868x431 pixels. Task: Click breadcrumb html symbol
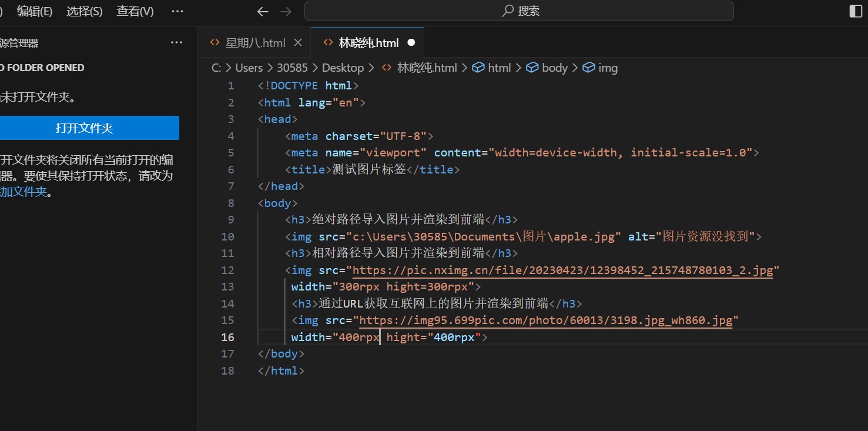(x=492, y=68)
